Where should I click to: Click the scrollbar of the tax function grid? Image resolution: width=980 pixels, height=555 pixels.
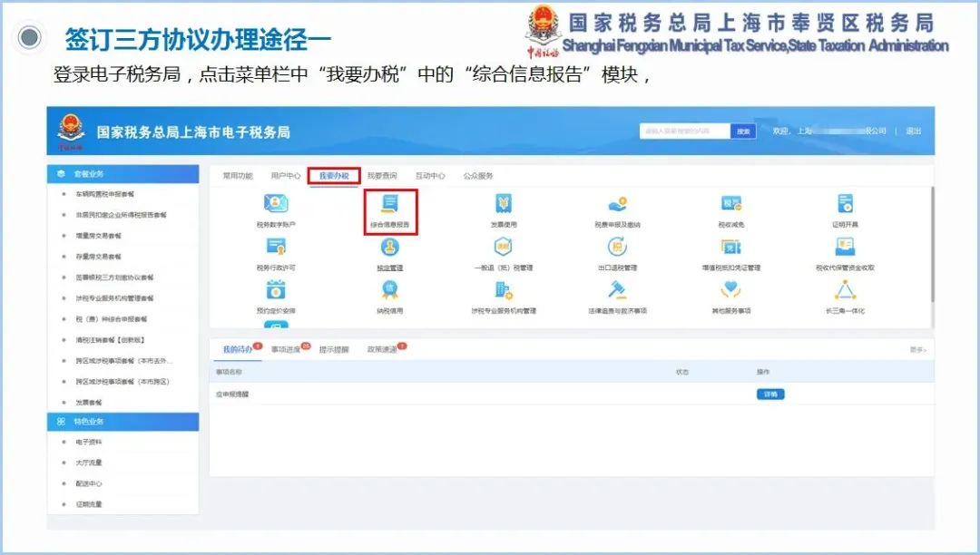[x=931, y=245]
